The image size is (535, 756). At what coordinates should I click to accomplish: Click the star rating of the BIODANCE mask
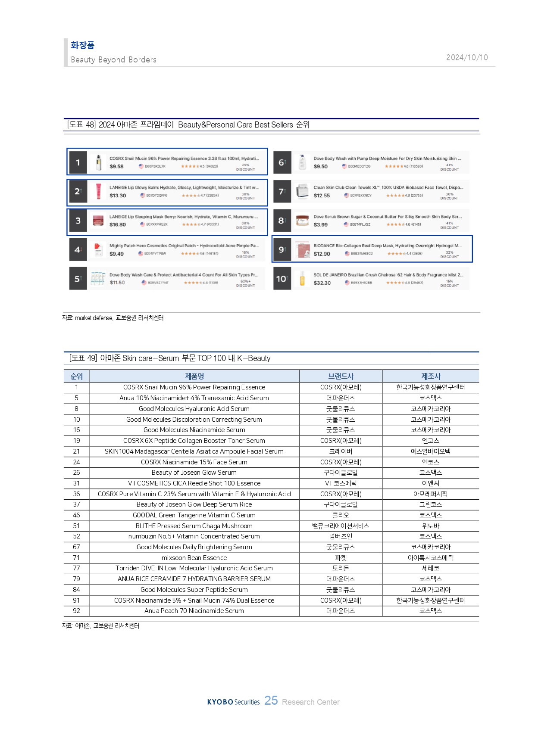coord(397,254)
